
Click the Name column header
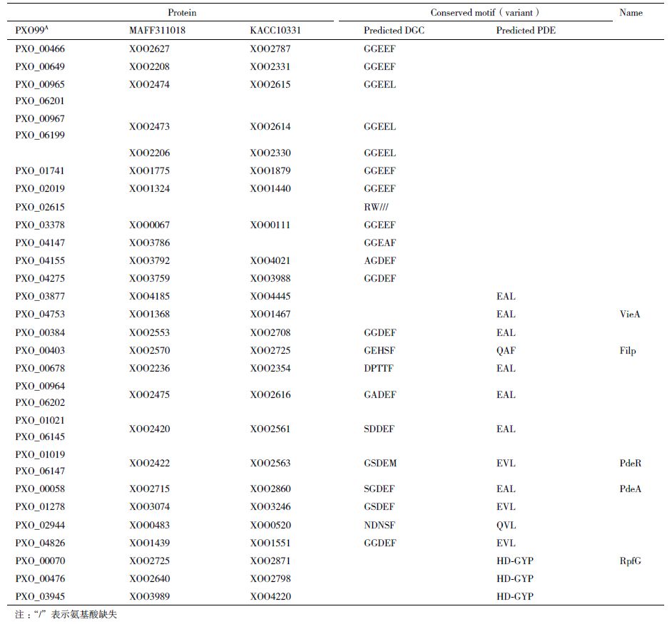631,12
